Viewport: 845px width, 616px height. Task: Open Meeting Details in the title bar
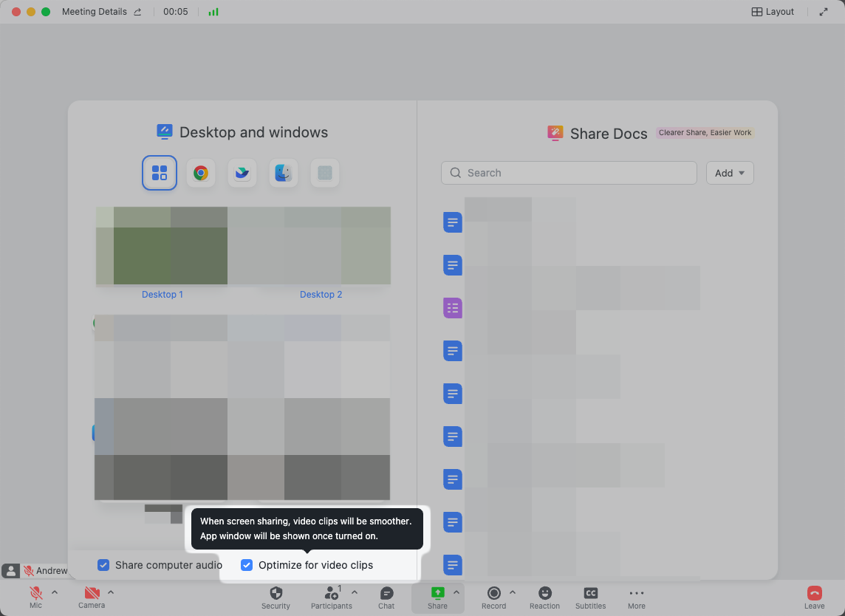95,11
